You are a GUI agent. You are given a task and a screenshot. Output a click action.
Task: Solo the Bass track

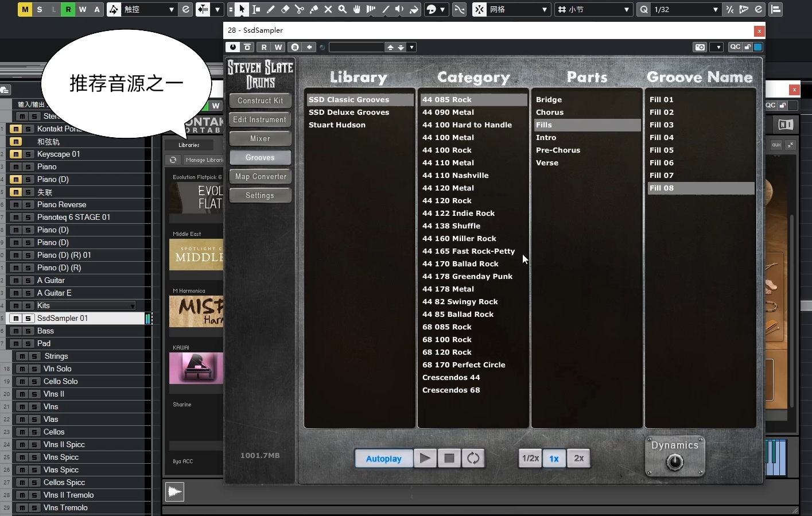click(x=28, y=331)
